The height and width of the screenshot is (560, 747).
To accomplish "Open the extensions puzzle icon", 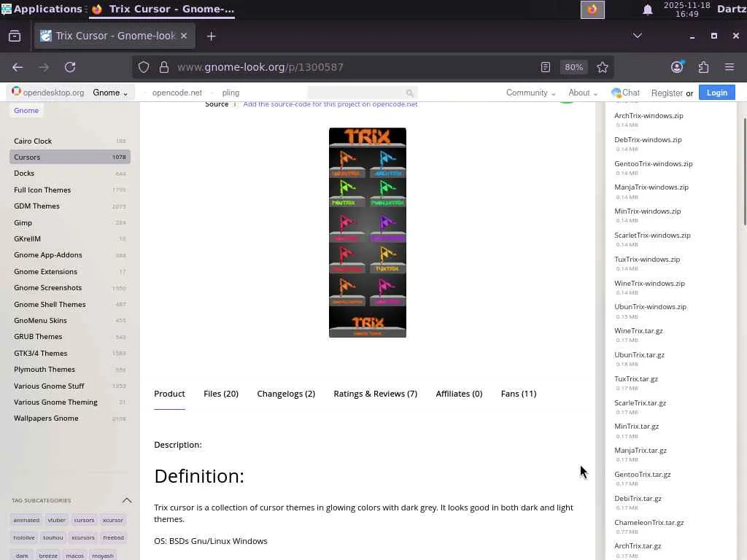I will [x=704, y=67].
